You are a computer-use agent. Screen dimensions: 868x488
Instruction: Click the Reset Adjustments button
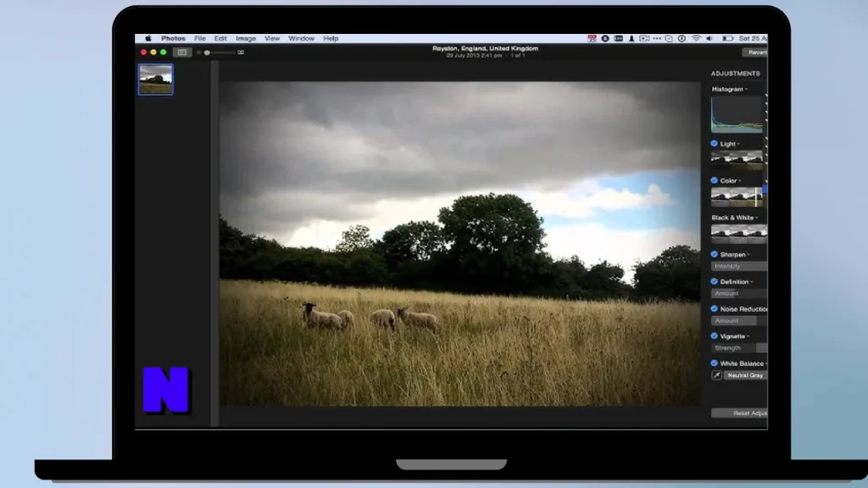click(739, 413)
